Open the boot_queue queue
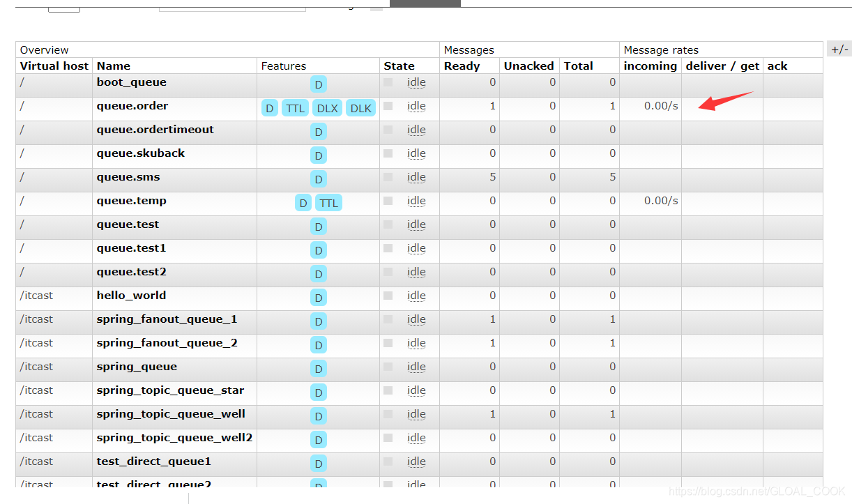The height and width of the screenshot is (504, 852). [132, 82]
